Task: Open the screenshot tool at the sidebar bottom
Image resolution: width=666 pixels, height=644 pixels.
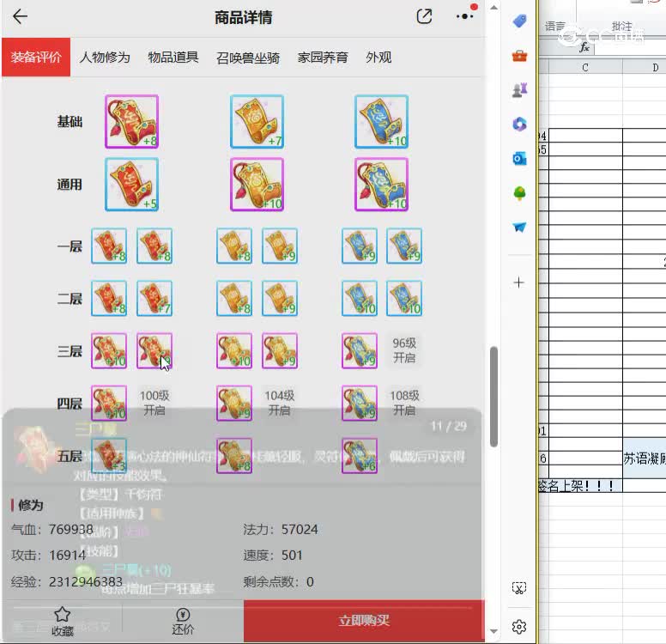Action: tap(519, 588)
